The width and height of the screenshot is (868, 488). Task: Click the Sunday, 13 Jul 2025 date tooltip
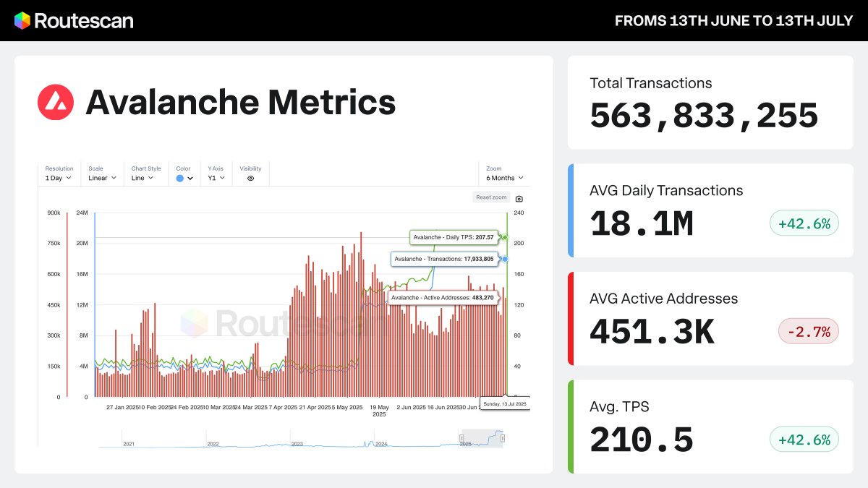[x=506, y=403]
